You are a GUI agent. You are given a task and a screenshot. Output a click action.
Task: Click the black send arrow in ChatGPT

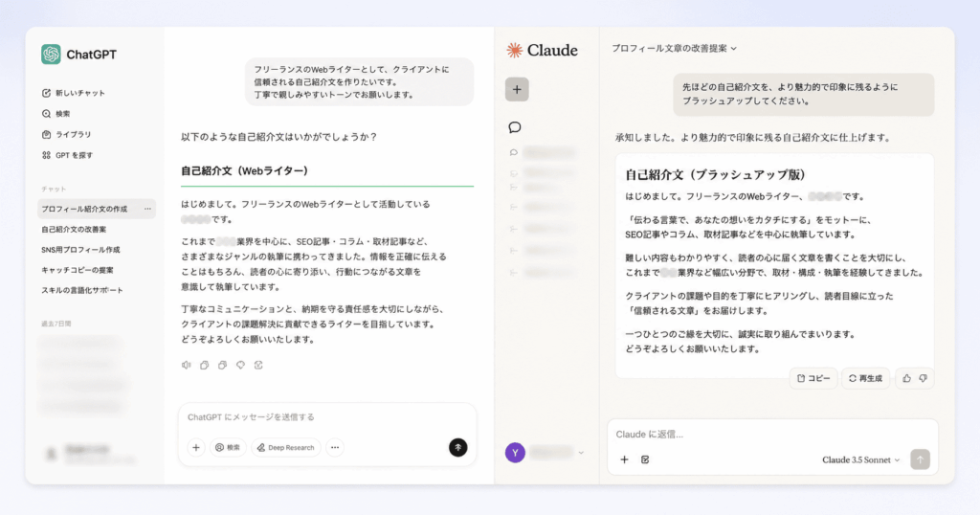[x=458, y=447]
